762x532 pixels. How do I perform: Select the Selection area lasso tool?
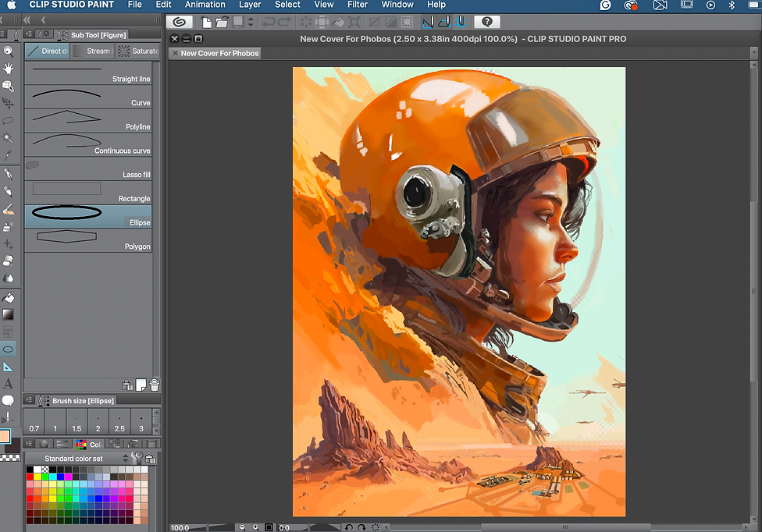(8, 120)
